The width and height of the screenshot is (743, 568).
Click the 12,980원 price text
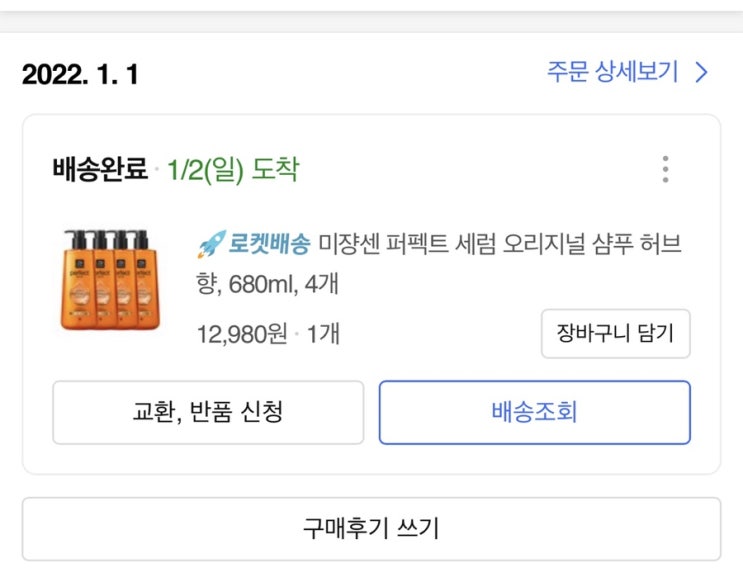coord(242,334)
